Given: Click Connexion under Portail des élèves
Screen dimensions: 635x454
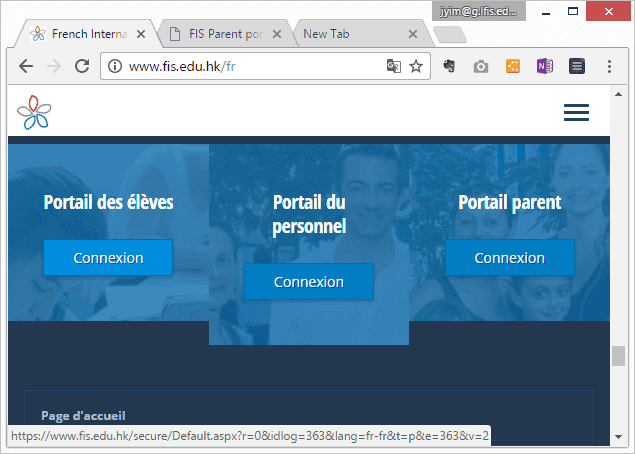Looking at the screenshot, I should click(x=108, y=258).
